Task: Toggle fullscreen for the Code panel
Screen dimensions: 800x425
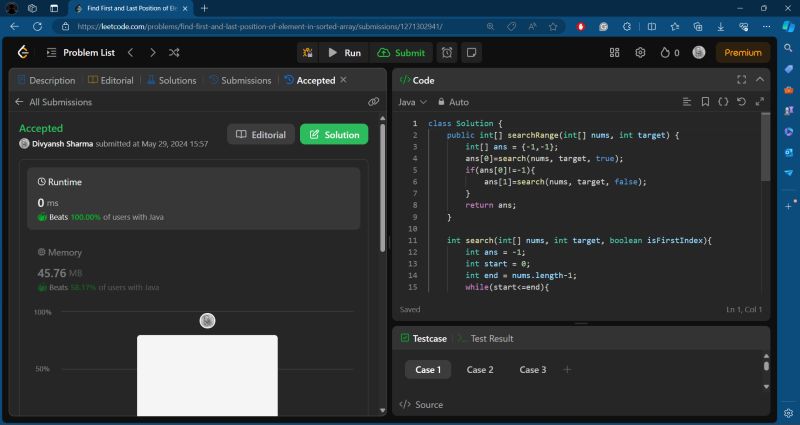Action: 741,79
